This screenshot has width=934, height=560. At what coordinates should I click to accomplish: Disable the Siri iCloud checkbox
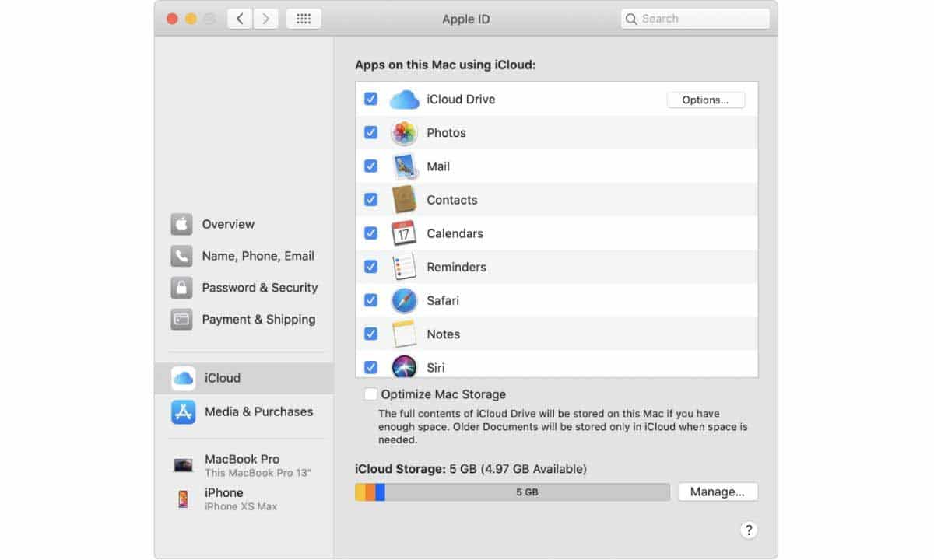pos(371,367)
